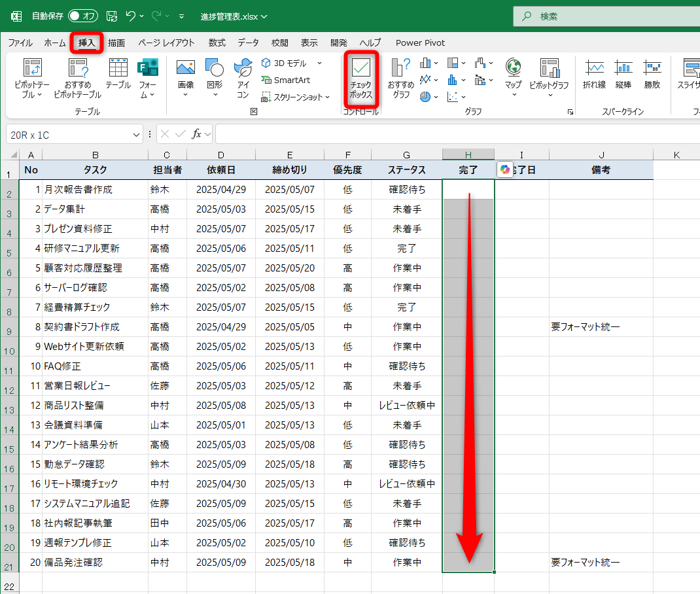Switch to the データ ribbon tab
The width and height of the screenshot is (700, 594).
coord(249,43)
